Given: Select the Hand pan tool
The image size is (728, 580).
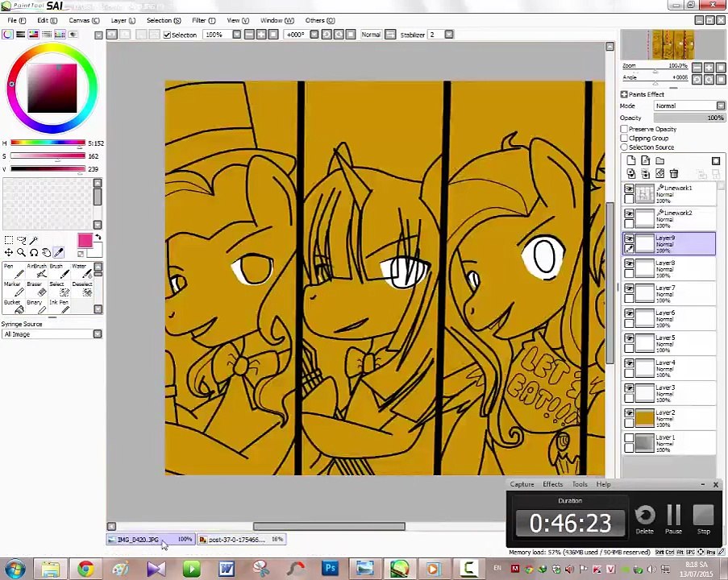Looking at the screenshot, I should [x=46, y=252].
